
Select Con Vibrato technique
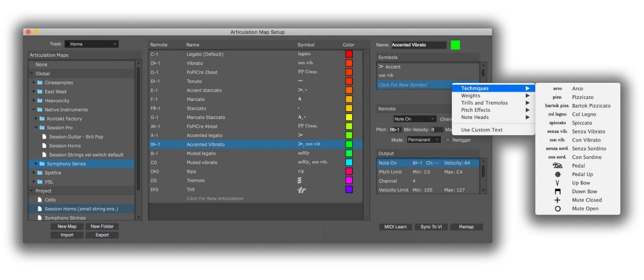577,140
